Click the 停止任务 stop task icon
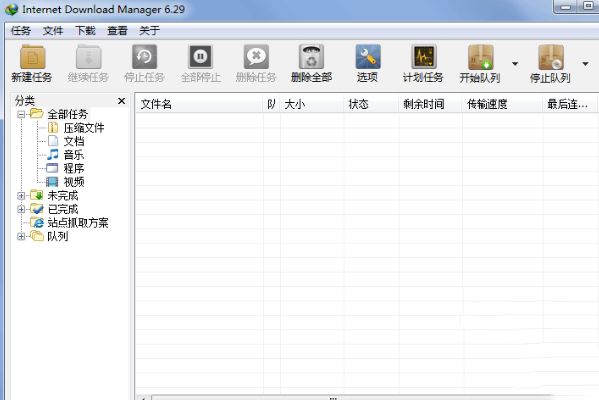The width and height of the screenshot is (599, 400). click(x=144, y=57)
